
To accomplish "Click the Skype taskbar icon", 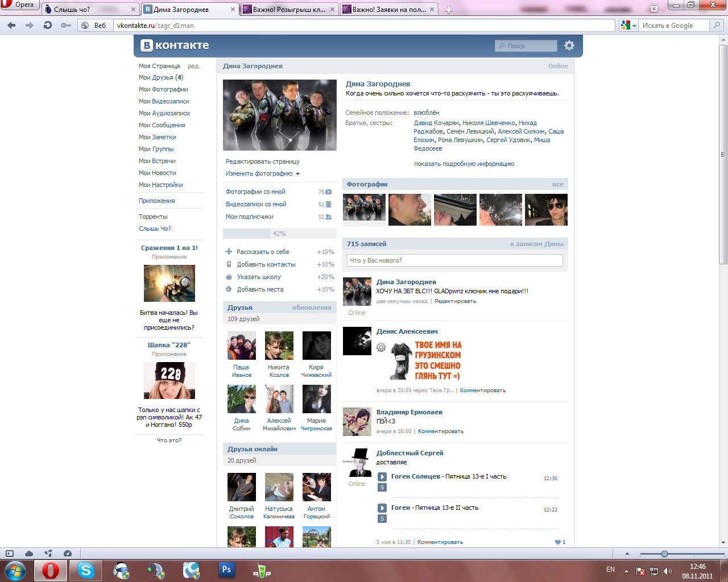I will tap(86, 569).
